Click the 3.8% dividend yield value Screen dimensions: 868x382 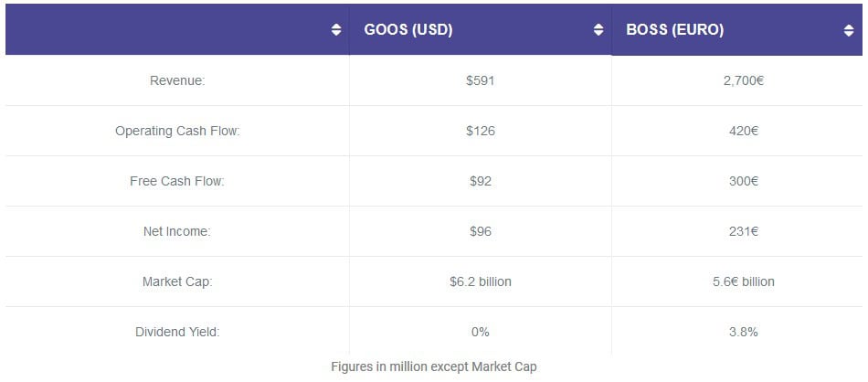click(x=743, y=332)
